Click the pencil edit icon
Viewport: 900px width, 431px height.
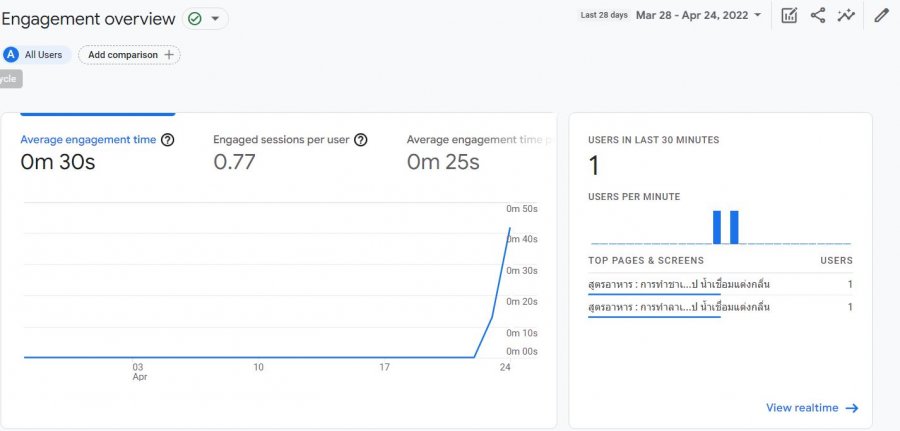881,15
